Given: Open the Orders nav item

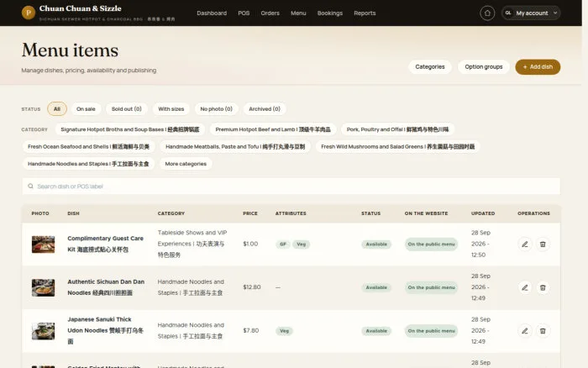Looking at the screenshot, I should tap(270, 13).
